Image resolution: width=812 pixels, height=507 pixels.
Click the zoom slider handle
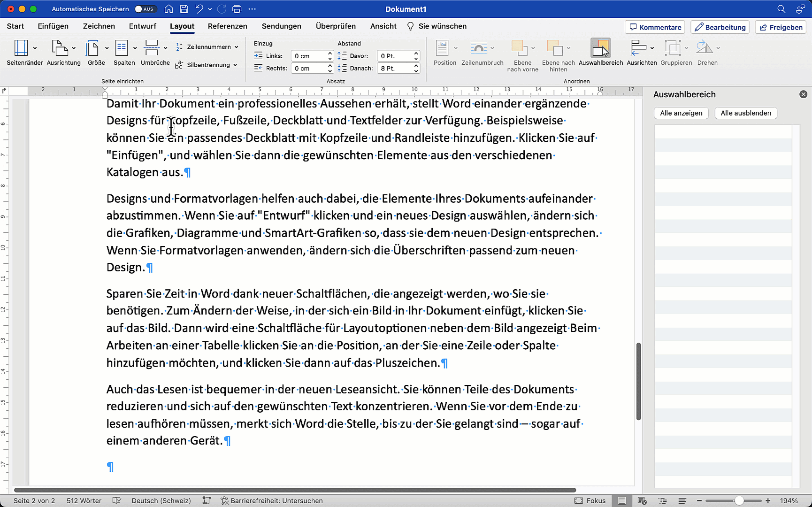coord(739,500)
